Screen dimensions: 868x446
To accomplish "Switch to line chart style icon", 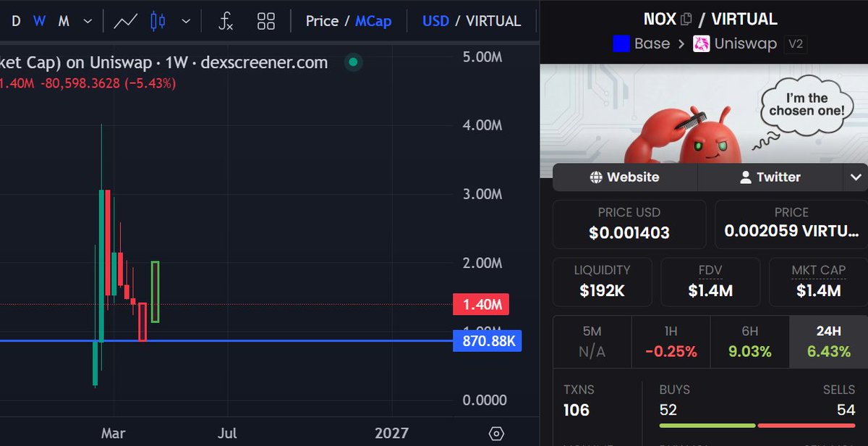I will click(x=126, y=21).
